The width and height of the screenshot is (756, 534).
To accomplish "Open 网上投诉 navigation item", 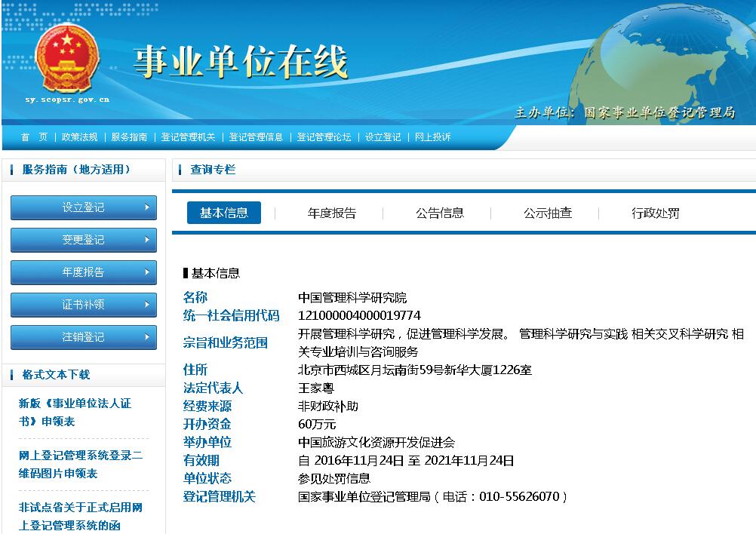I will pyautogui.click(x=432, y=137).
